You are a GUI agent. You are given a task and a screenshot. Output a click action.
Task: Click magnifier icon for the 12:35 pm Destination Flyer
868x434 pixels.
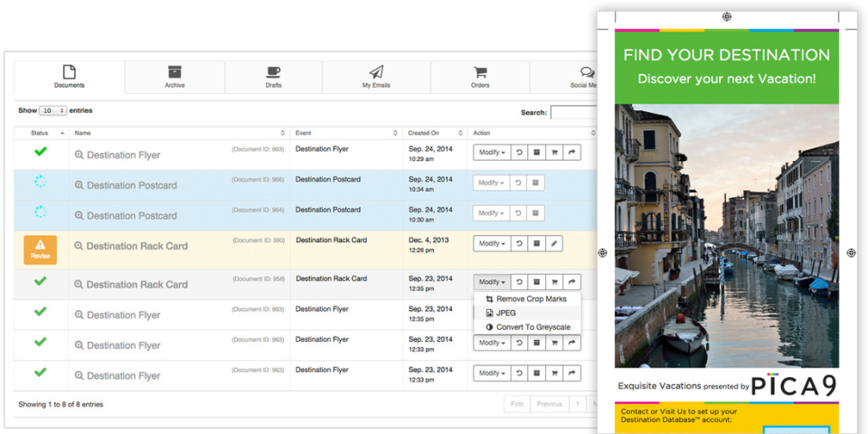click(x=80, y=315)
